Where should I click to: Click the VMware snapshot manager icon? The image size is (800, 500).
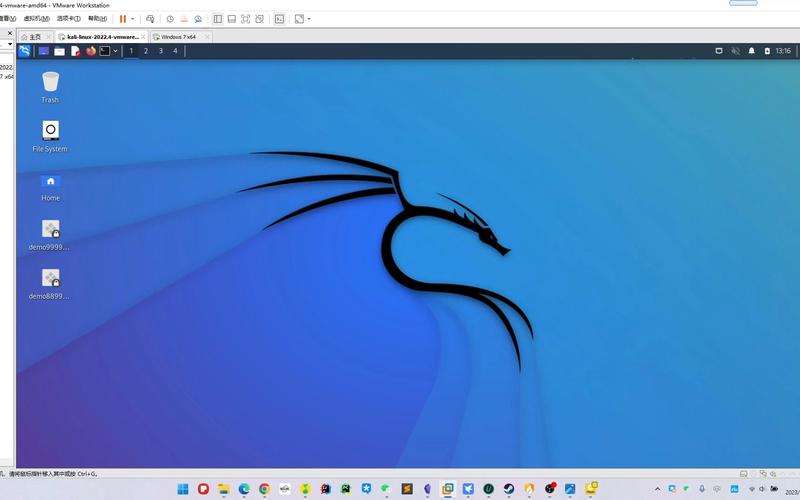pyautogui.click(x=198, y=19)
